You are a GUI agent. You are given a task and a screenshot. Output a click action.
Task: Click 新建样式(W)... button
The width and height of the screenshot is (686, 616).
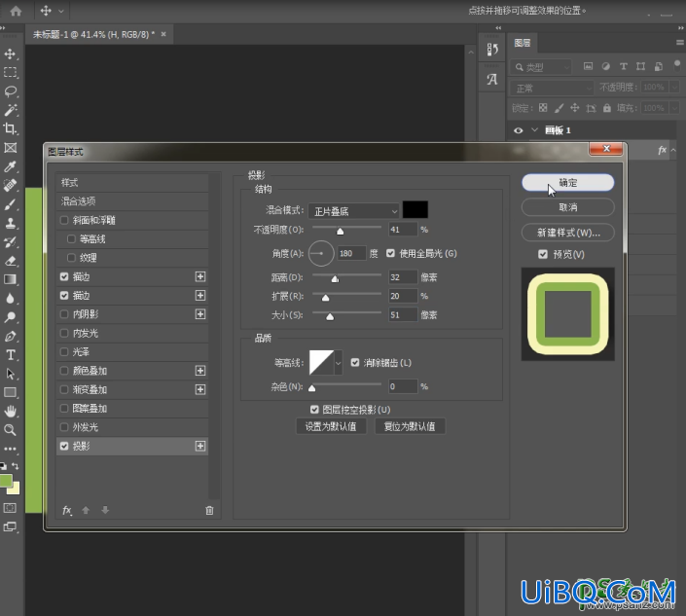[x=568, y=233]
